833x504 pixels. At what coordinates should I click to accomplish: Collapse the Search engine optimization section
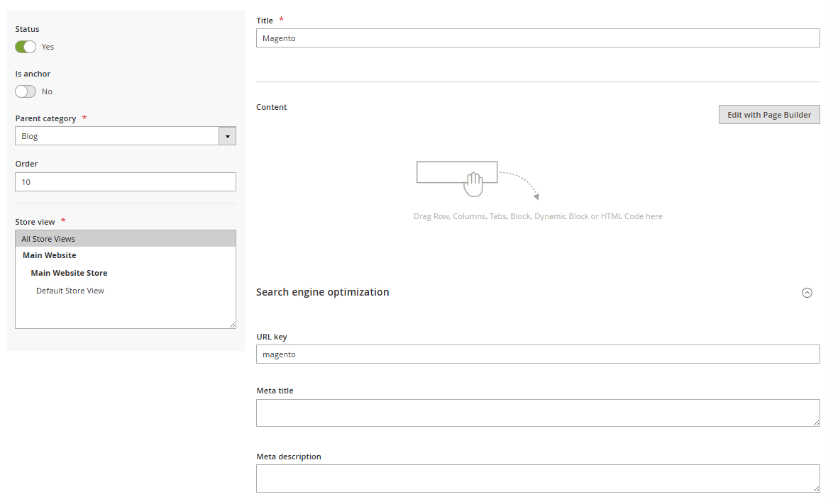click(807, 293)
